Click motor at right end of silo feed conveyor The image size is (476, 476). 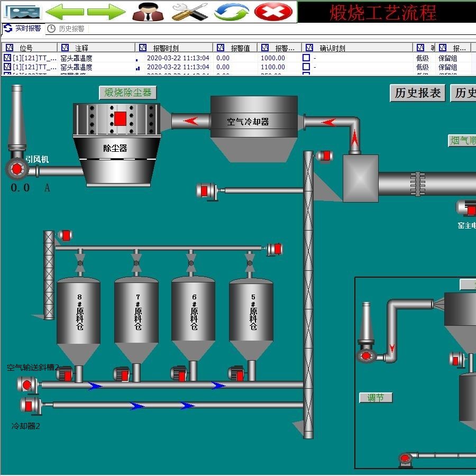click(275, 249)
